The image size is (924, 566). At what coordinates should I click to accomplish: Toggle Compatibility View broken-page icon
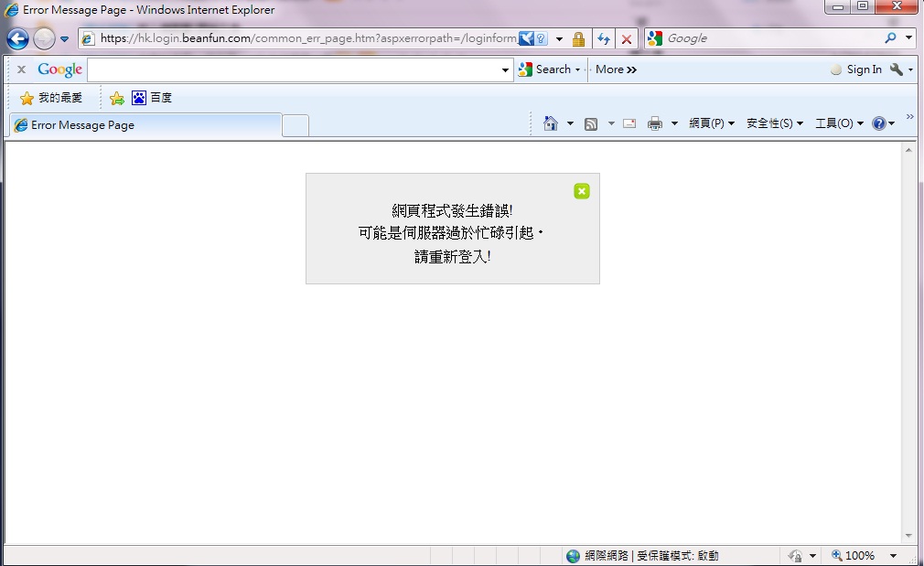click(541, 39)
